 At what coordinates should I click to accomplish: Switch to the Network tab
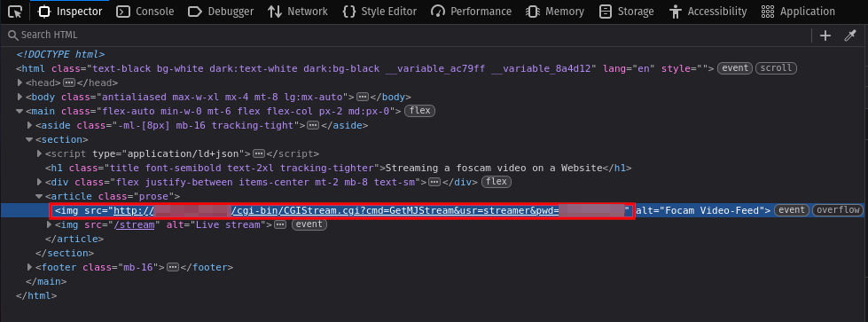pyautogui.click(x=297, y=11)
